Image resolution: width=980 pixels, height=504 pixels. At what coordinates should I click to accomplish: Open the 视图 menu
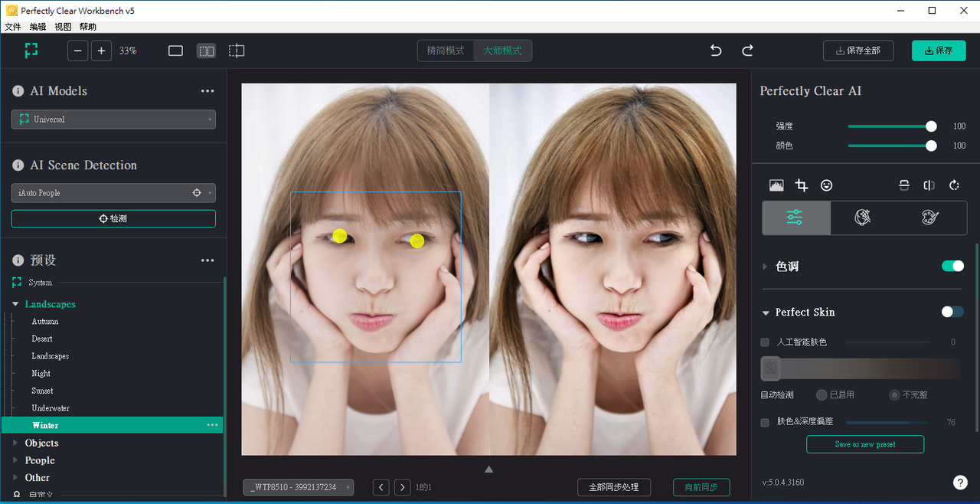click(x=63, y=27)
